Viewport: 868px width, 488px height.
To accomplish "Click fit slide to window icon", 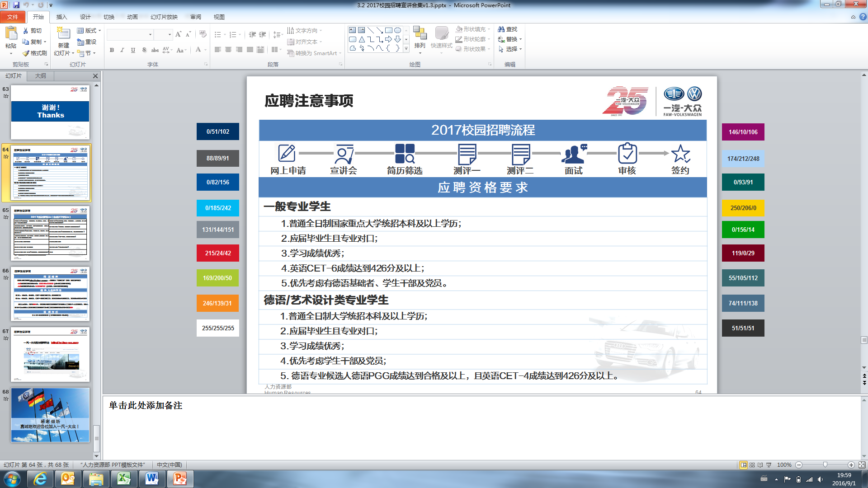I will (x=862, y=465).
